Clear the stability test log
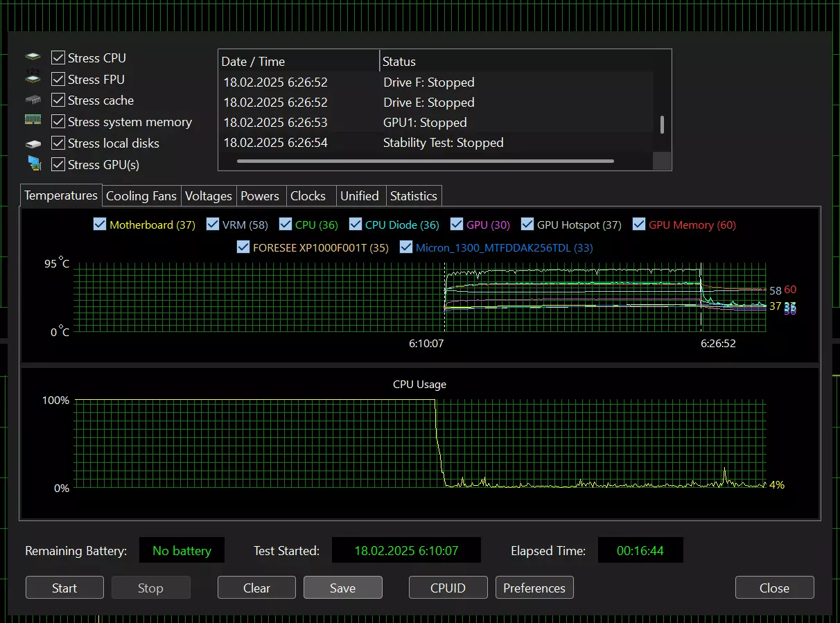Viewport: 840px width, 623px height. 256,588
